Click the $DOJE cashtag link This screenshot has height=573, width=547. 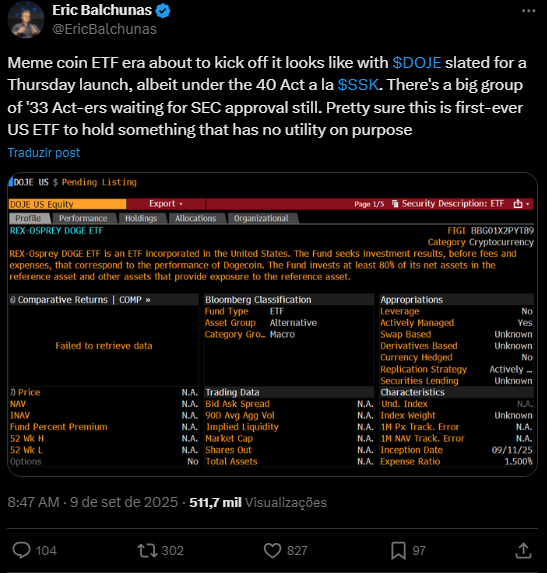pos(417,63)
